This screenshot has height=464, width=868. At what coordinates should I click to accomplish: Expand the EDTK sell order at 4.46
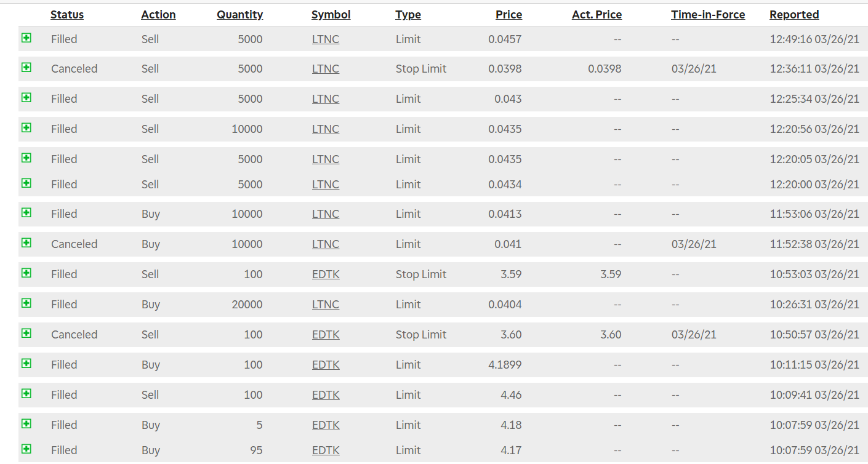(26, 394)
